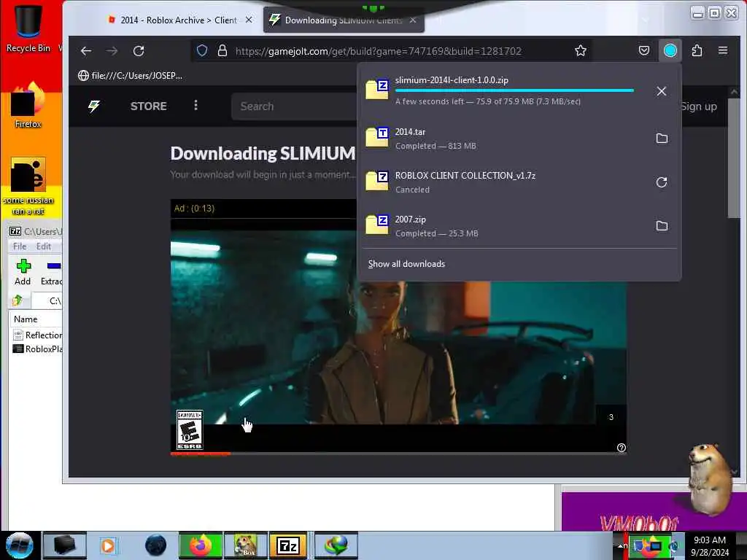
Task: Retry the ROBLOX CLIENT COLLECTION_v1.7z download
Action: coord(662,182)
